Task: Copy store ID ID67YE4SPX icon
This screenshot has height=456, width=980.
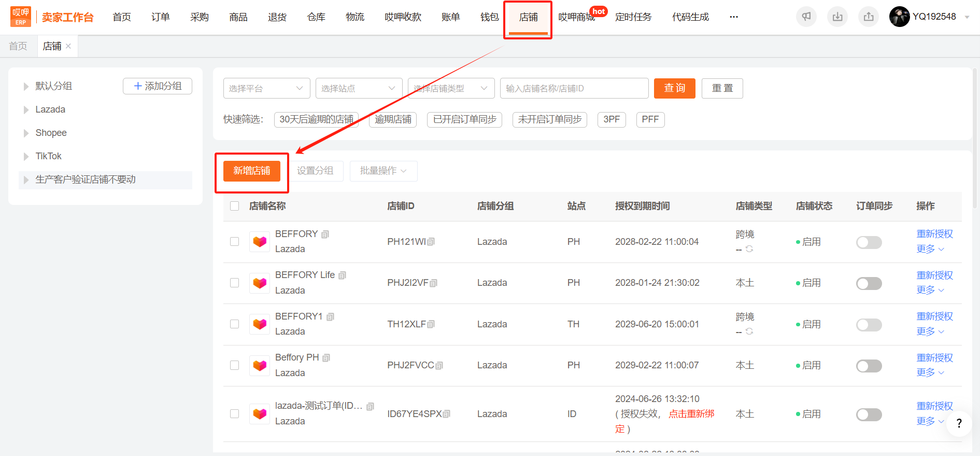Action: [x=447, y=414]
